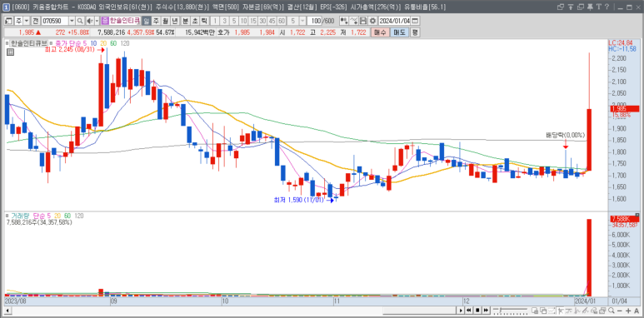This screenshot has height=318, width=644.
Task: Click the '주' label at toolbar left
Action: click(18, 21)
